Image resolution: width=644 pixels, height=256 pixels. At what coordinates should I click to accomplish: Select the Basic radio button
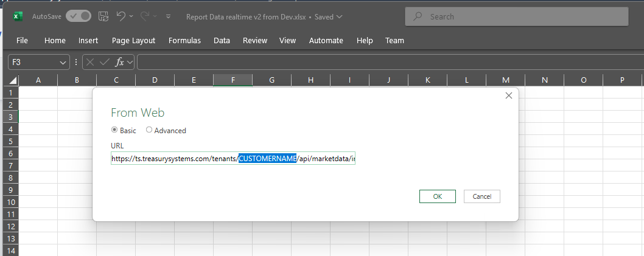coord(114,130)
